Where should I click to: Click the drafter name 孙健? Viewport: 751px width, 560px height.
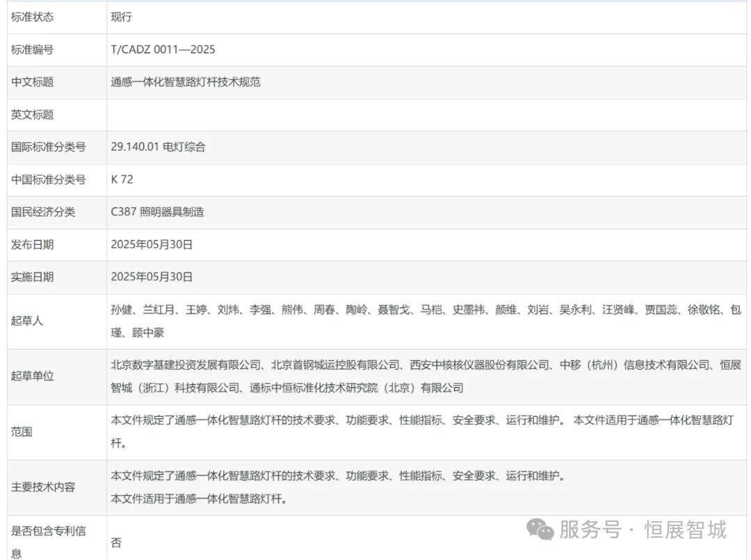click(121, 310)
